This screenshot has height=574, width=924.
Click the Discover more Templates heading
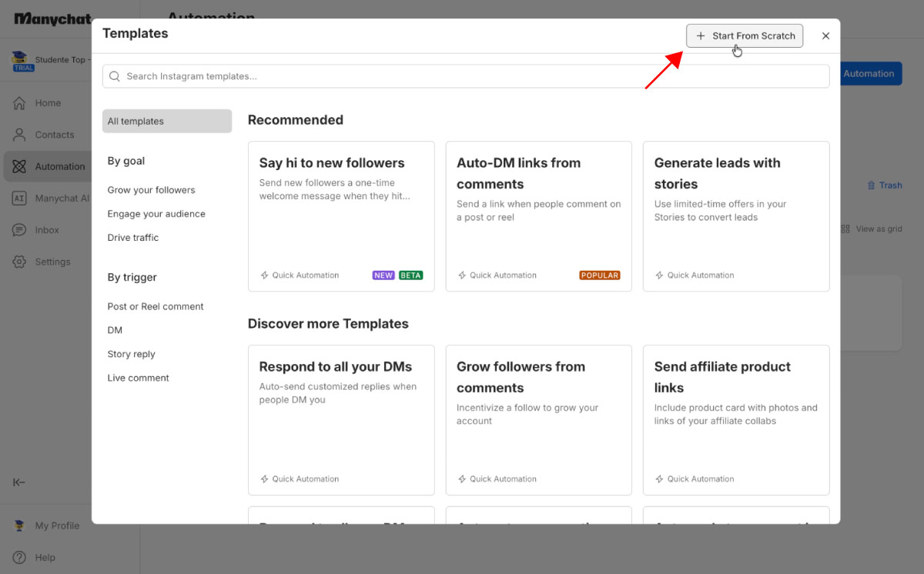coord(328,324)
